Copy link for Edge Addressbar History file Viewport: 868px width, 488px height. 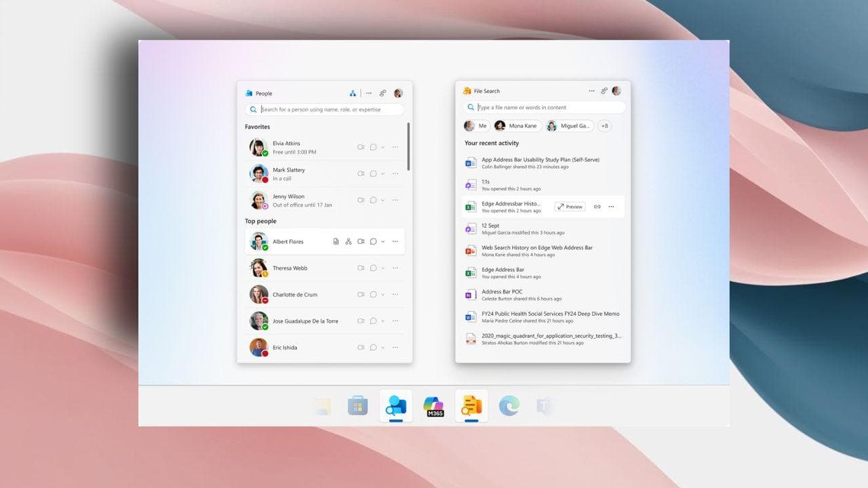(x=597, y=207)
